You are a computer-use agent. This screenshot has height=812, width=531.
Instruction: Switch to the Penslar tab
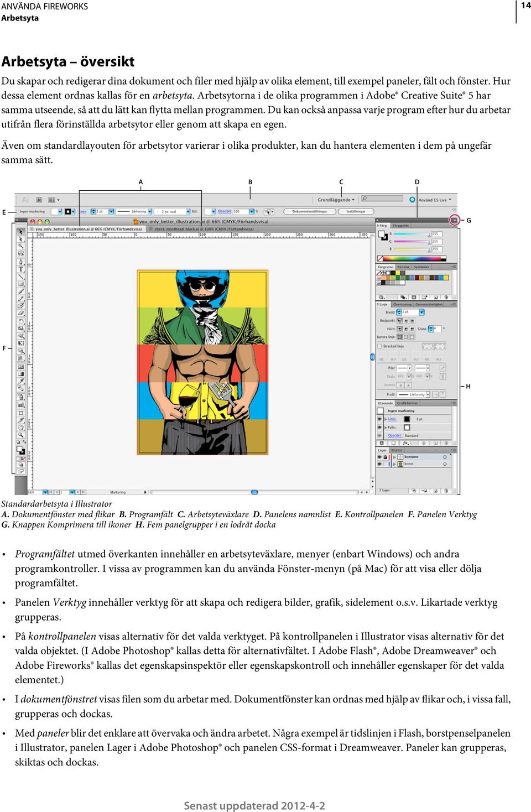[403, 267]
